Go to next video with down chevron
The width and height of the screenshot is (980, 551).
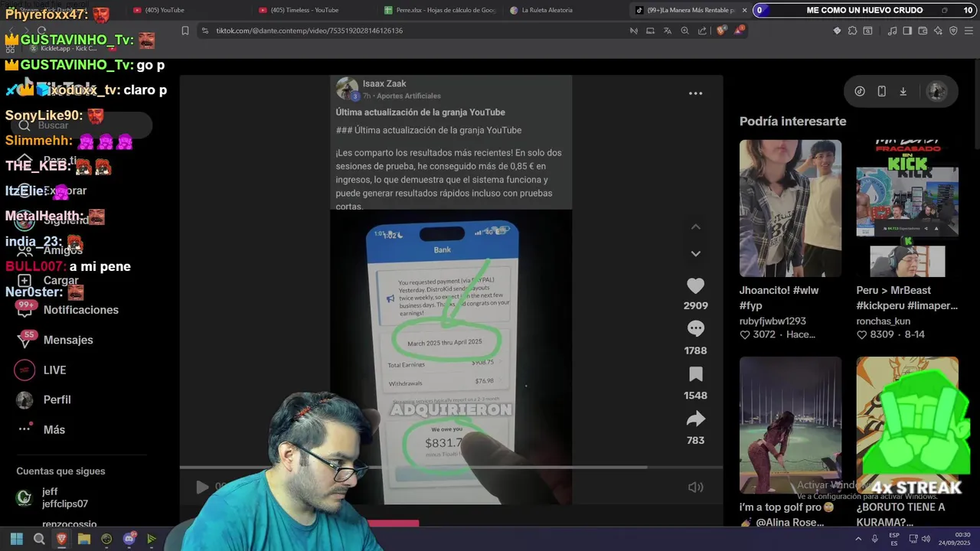695,253
